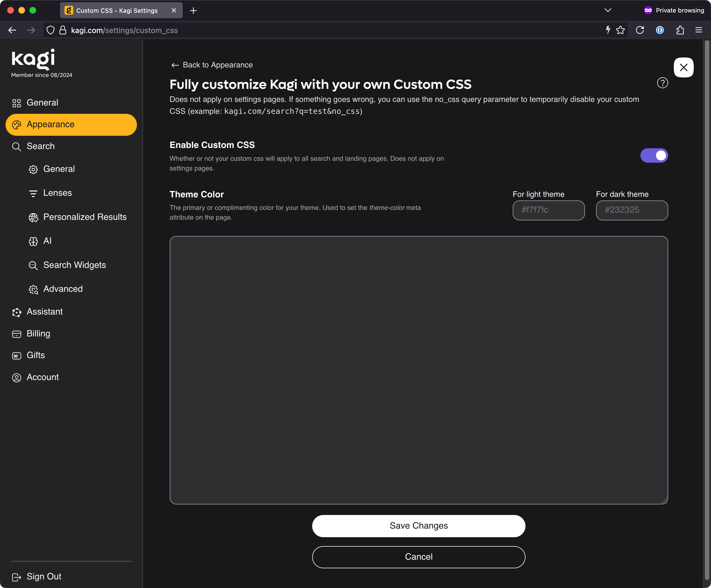Click the Search Widgets magnifier icon
711x588 pixels.
point(33,265)
